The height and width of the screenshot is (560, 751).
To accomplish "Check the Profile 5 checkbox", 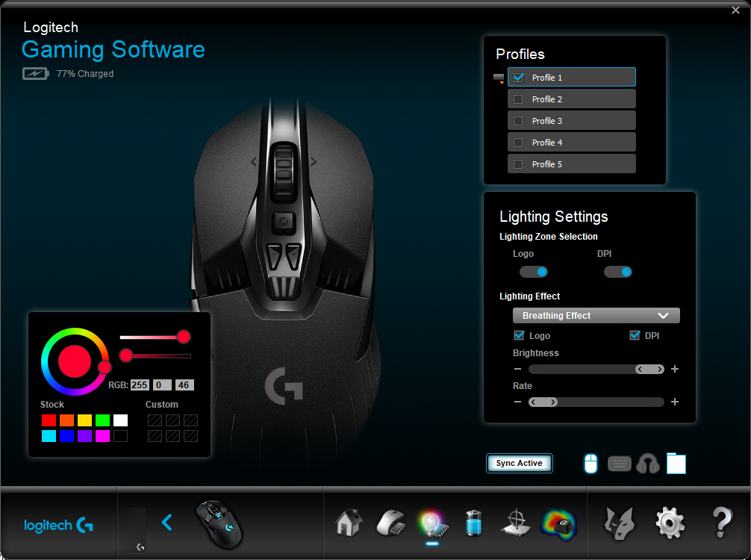I will 518,164.
